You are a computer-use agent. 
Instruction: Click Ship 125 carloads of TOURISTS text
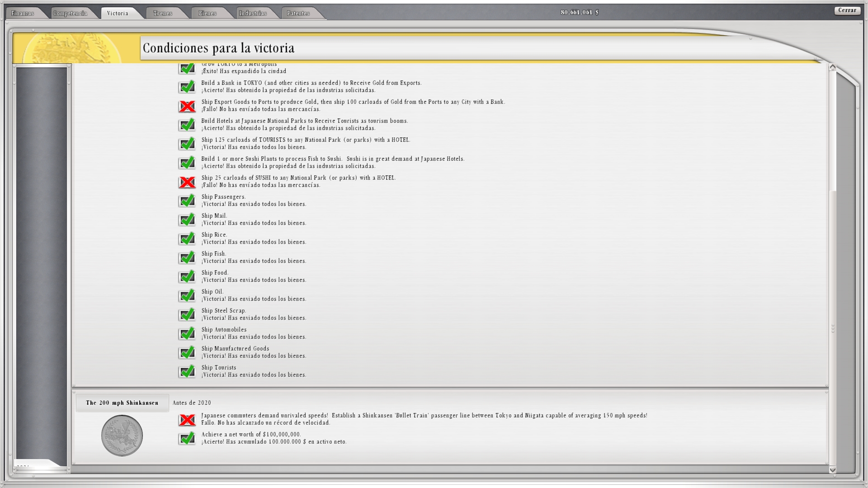tap(306, 140)
